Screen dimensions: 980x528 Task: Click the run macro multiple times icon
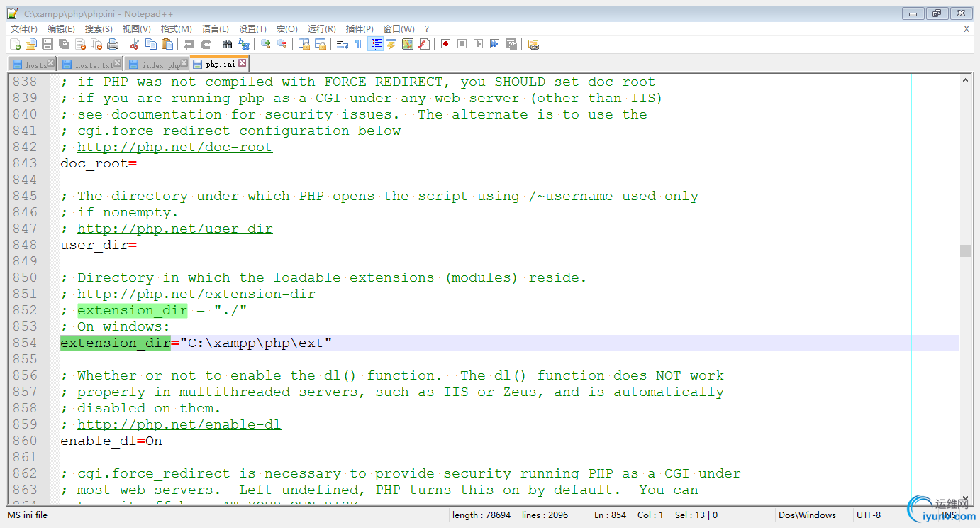click(x=494, y=44)
